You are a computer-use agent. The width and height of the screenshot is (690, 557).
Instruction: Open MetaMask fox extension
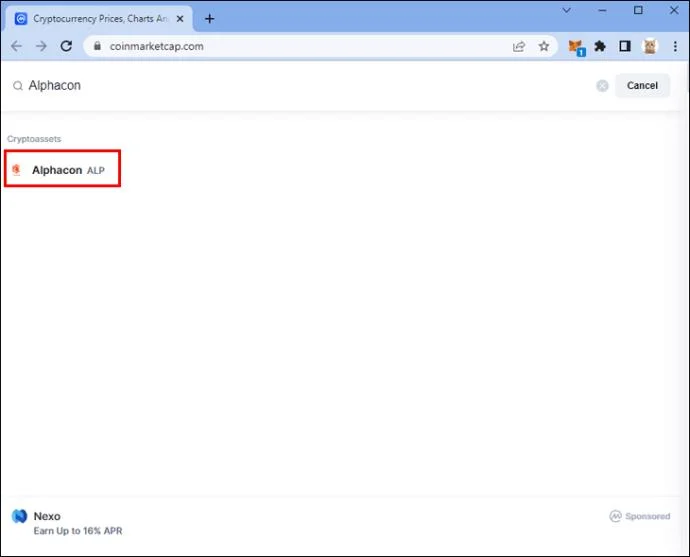click(x=576, y=47)
